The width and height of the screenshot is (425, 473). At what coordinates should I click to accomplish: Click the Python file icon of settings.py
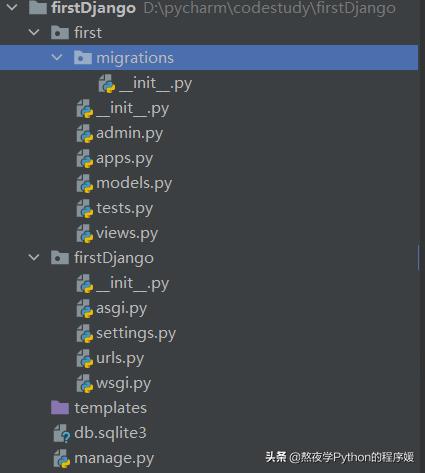click(85, 334)
